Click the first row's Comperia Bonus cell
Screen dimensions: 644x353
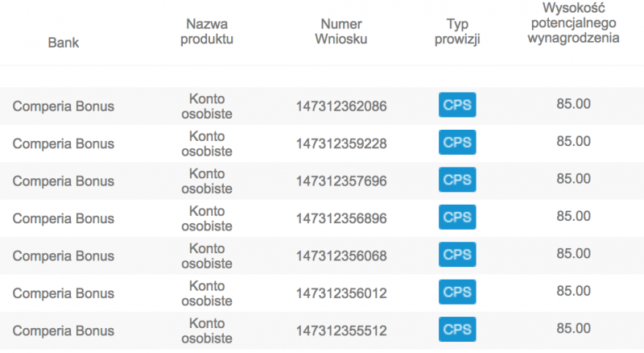pyautogui.click(x=64, y=106)
